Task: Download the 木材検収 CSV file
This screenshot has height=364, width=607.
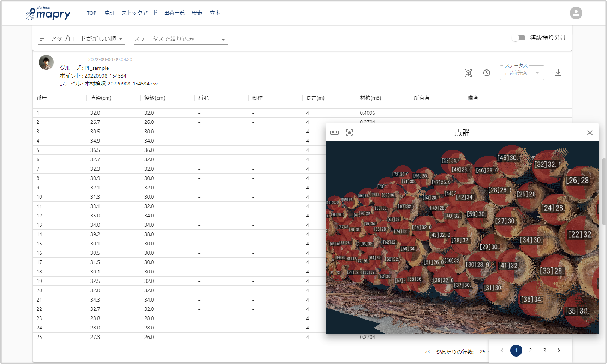Action: click(x=558, y=73)
